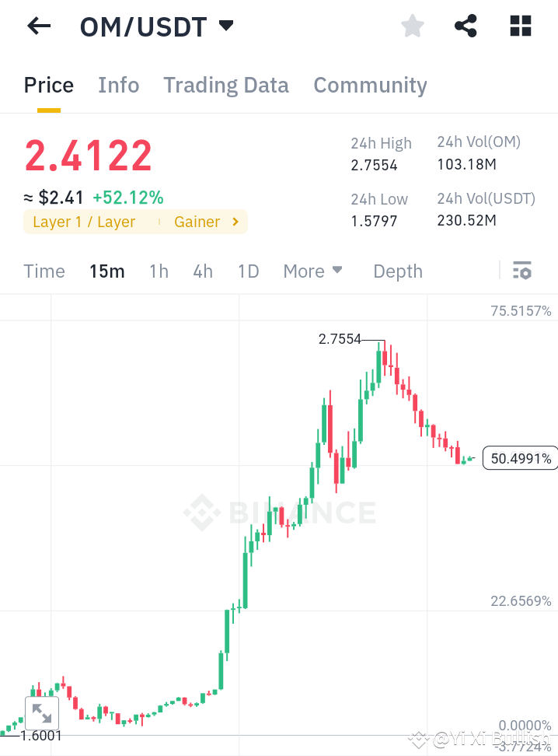Open chart settings icon beside Depth
The height and width of the screenshot is (756, 558).
(522, 271)
